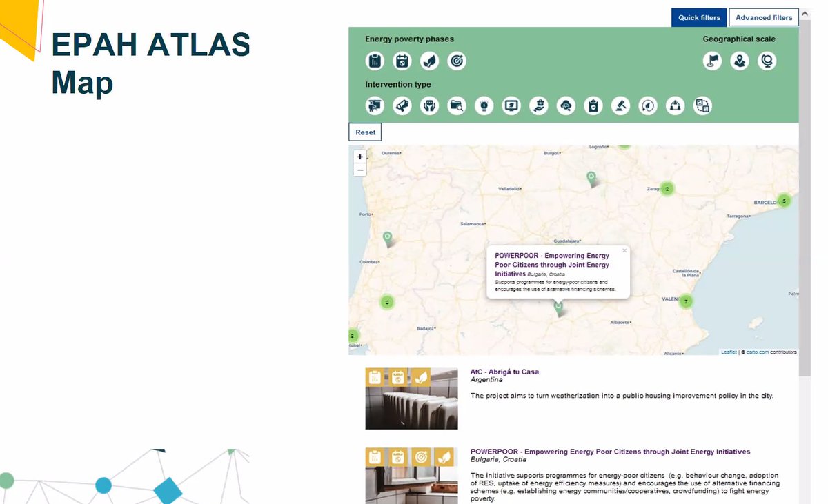This screenshot has height=504, width=828.
Task: Choose the clipboard-with-shield intervention icon
Action: [593, 105]
